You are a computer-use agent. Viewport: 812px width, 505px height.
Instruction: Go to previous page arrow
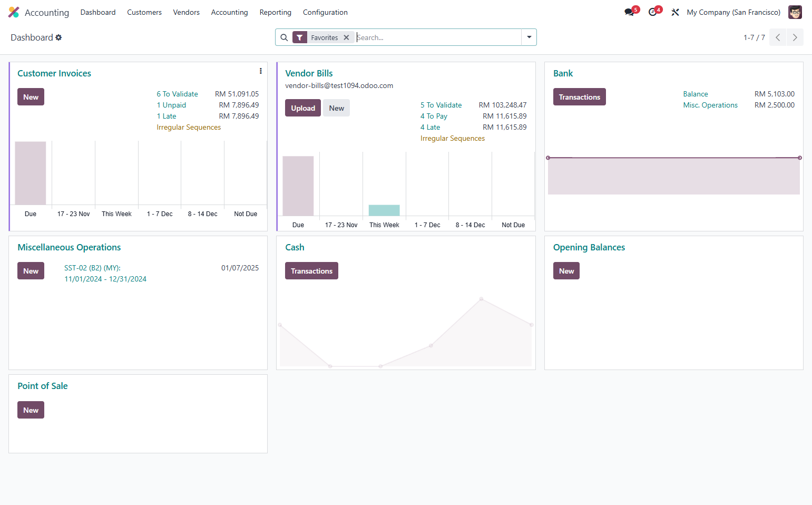tap(778, 37)
